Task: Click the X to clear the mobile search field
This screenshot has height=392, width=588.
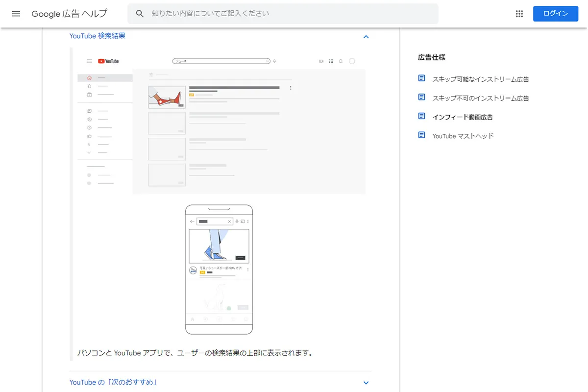Action: click(x=229, y=221)
